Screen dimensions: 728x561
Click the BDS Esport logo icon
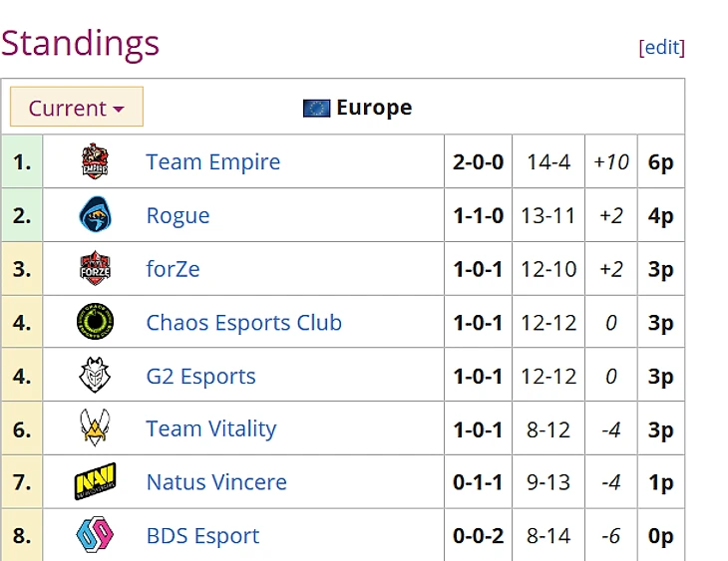[95, 536]
